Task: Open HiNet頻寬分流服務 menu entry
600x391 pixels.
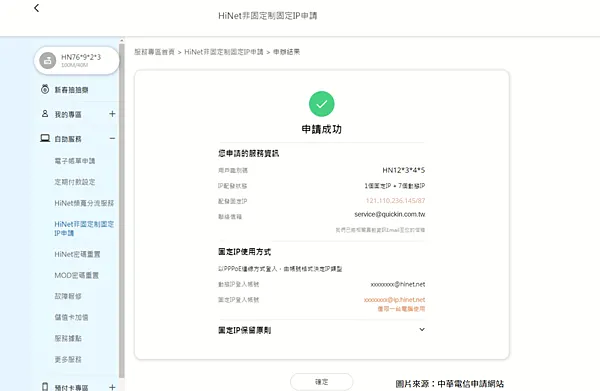Action: click(84, 203)
